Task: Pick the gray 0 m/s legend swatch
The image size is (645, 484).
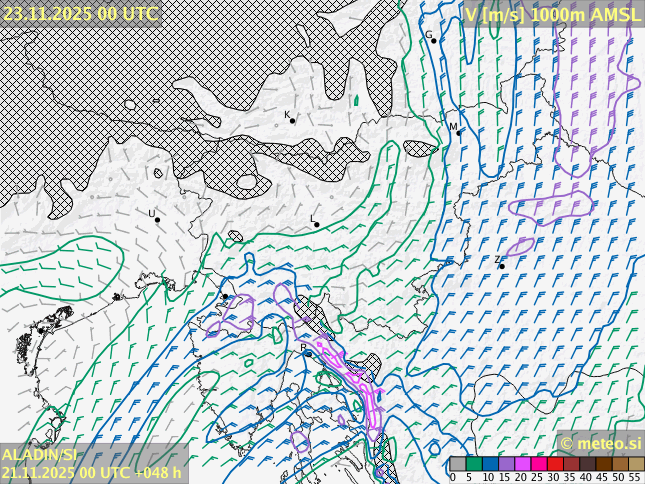Action: (x=457, y=464)
